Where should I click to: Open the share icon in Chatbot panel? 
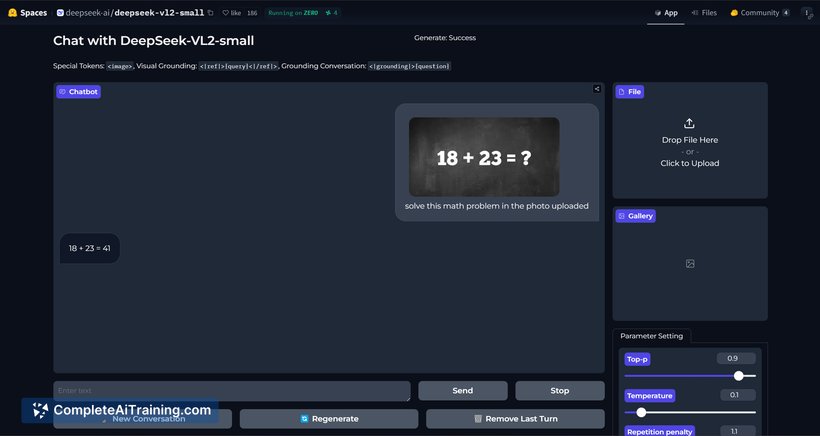597,89
